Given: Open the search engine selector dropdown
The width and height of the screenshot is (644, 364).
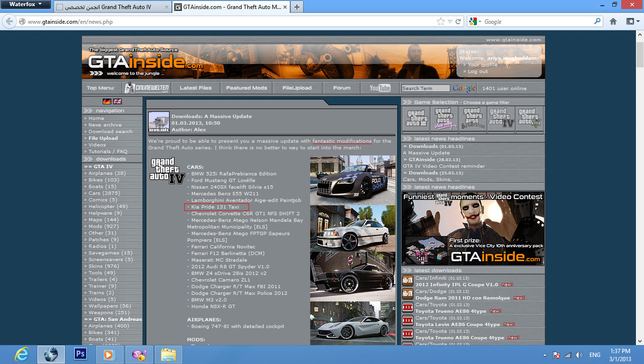Looking at the screenshot, I should [x=475, y=21].
